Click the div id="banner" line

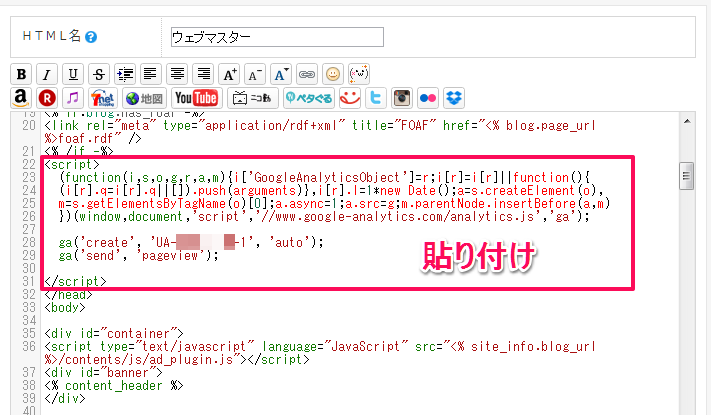103,372
